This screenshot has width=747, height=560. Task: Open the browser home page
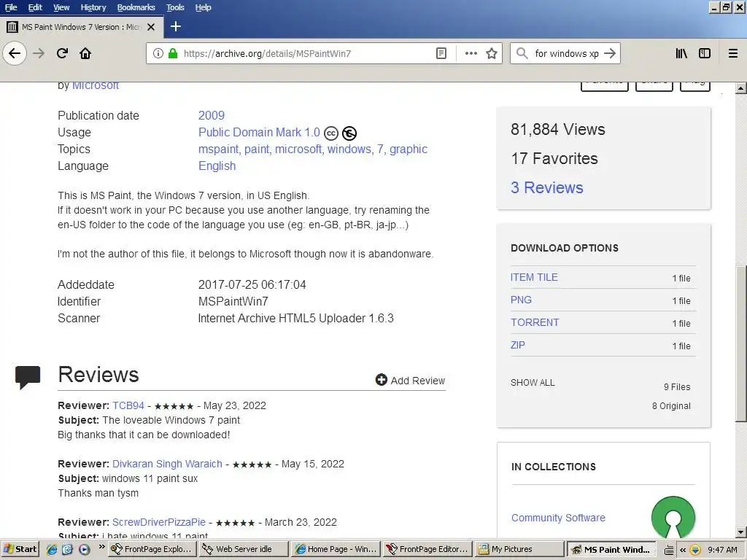[x=85, y=53]
